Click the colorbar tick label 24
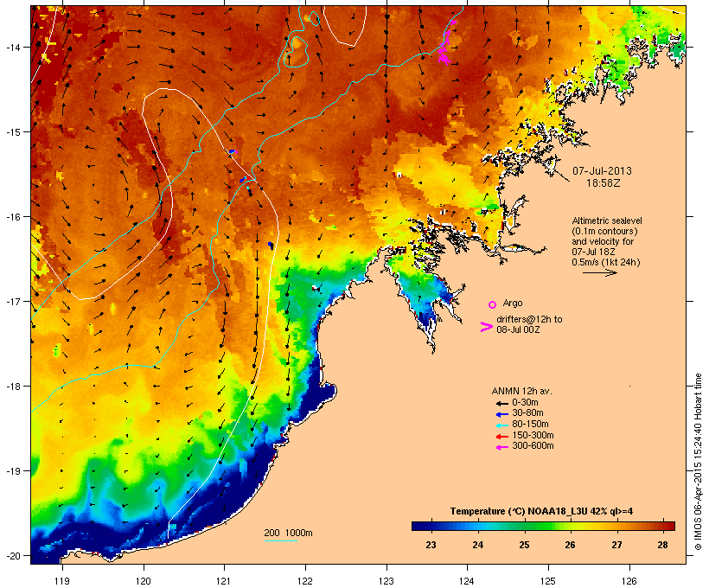This screenshot has width=709, height=588. point(477,545)
